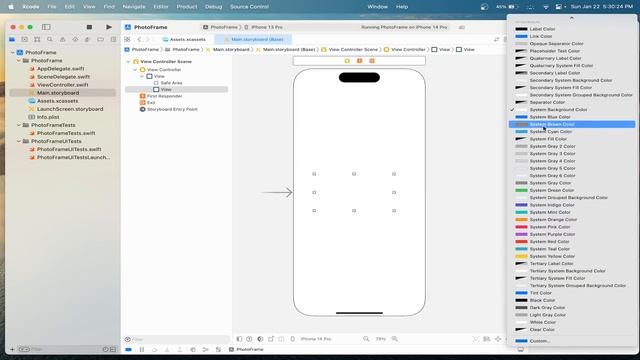640x360 pixels.
Task: Select AppDelegate.swift file
Action: pos(60,69)
